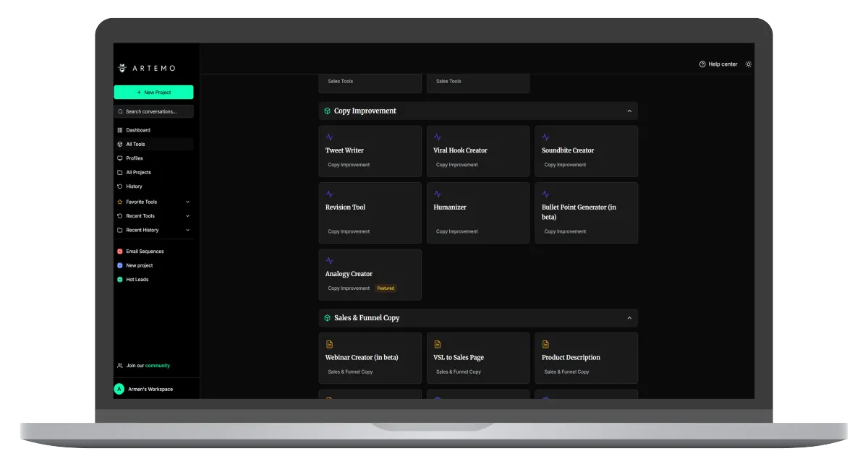This screenshot has height=472, width=868.
Task: Expand the Favorite Tools chevron
Action: point(187,202)
